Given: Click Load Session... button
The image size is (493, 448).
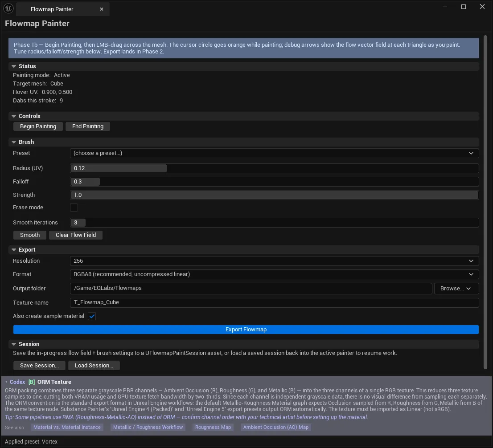Looking at the screenshot, I should pyautogui.click(x=94, y=366).
